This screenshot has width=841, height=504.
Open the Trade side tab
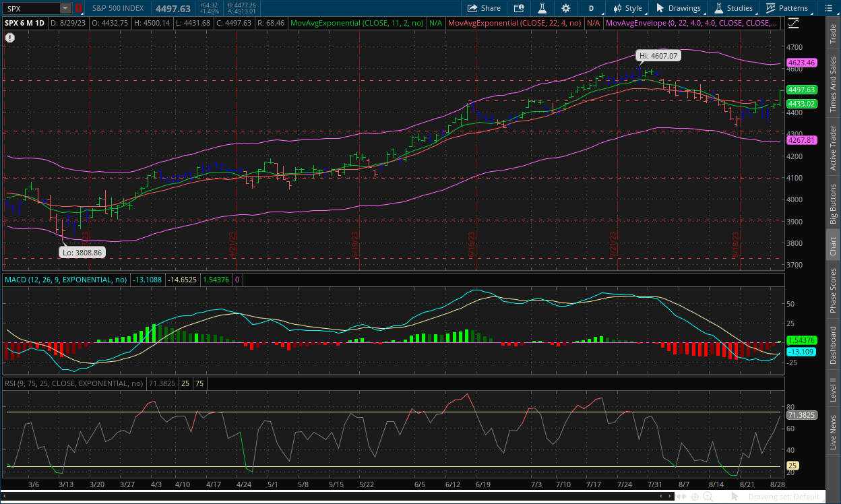pyautogui.click(x=833, y=34)
